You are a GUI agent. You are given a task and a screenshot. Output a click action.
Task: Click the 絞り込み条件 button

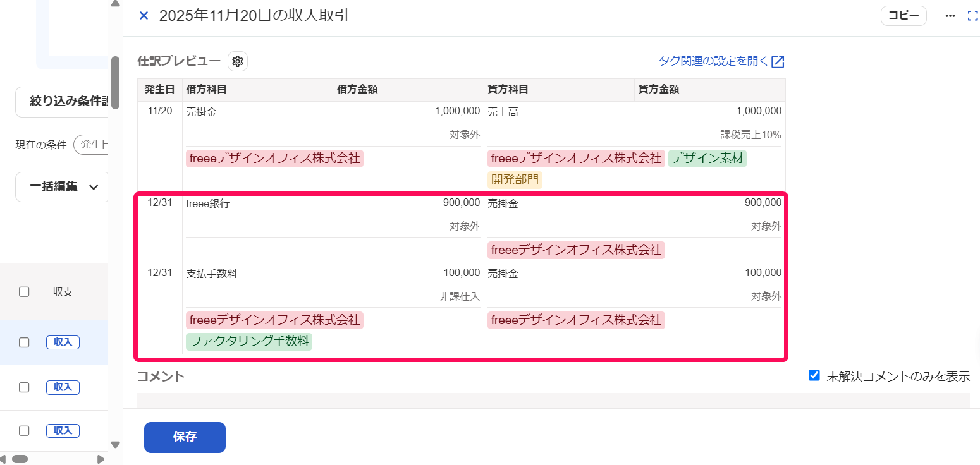pyautogui.click(x=63, y=102)
